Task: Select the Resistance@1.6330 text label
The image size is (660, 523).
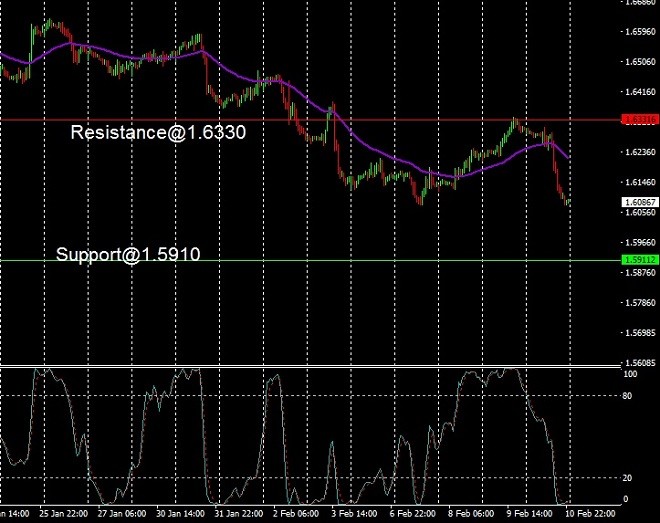Action: tap(158, 133)
